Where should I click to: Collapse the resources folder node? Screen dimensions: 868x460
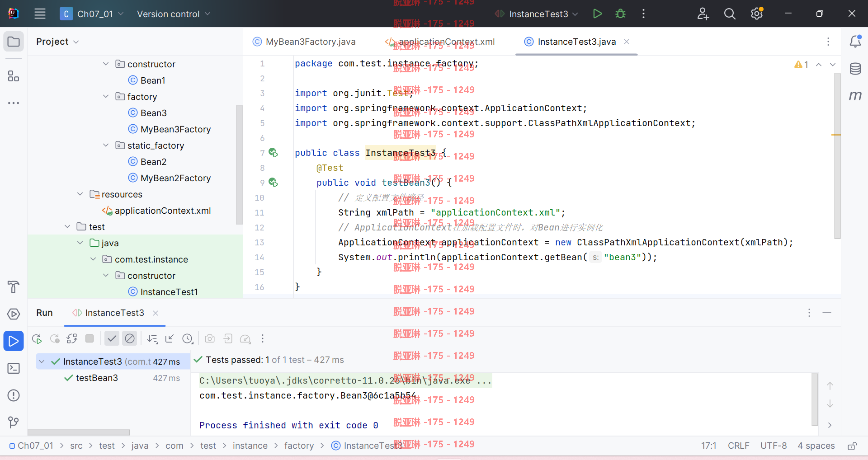(80, 194)
